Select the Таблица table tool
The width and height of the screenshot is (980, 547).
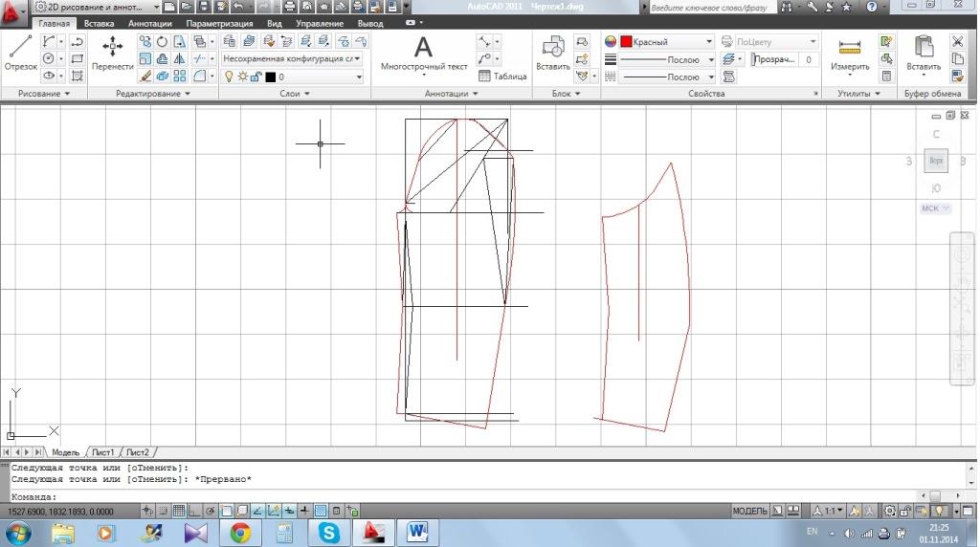[503, 77]
